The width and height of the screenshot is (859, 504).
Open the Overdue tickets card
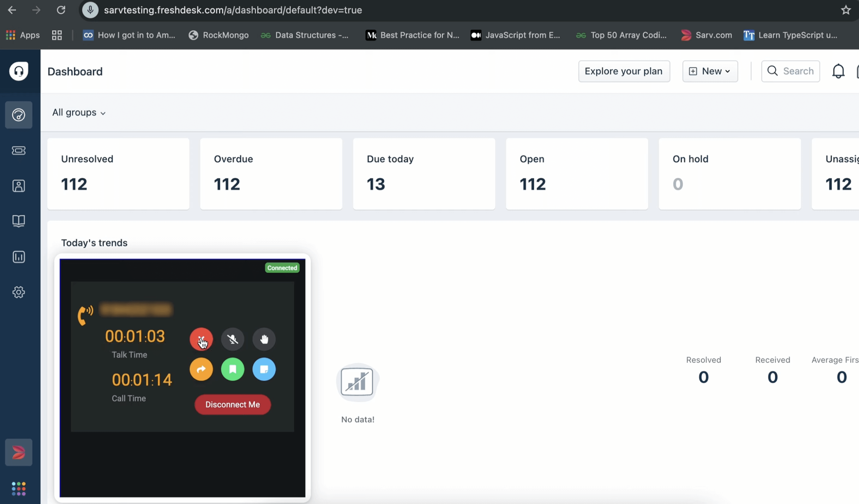271,174
